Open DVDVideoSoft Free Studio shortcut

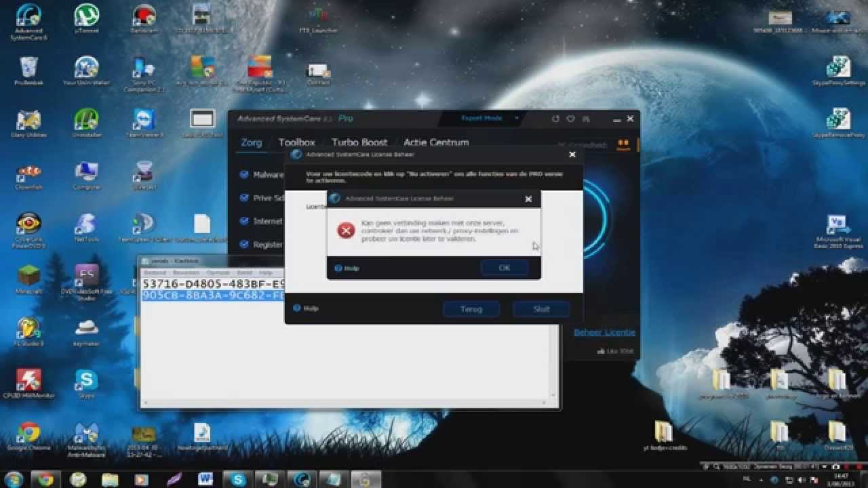[86, 282]
